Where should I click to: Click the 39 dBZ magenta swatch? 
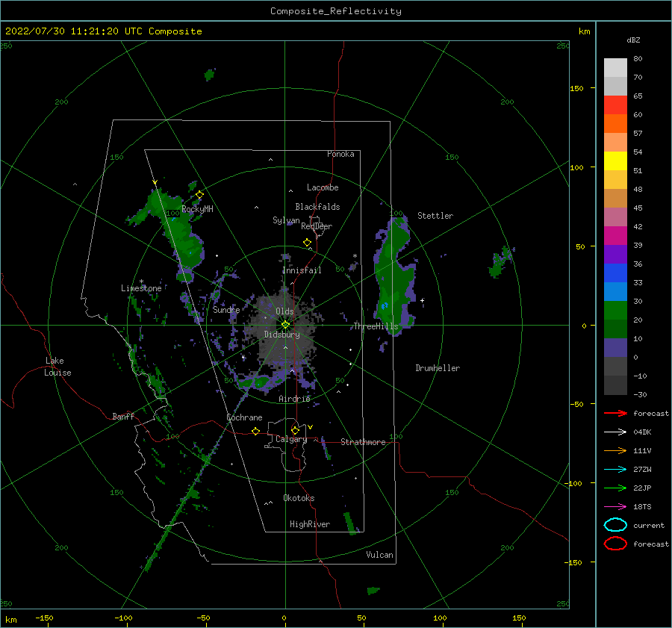point(615,235)
